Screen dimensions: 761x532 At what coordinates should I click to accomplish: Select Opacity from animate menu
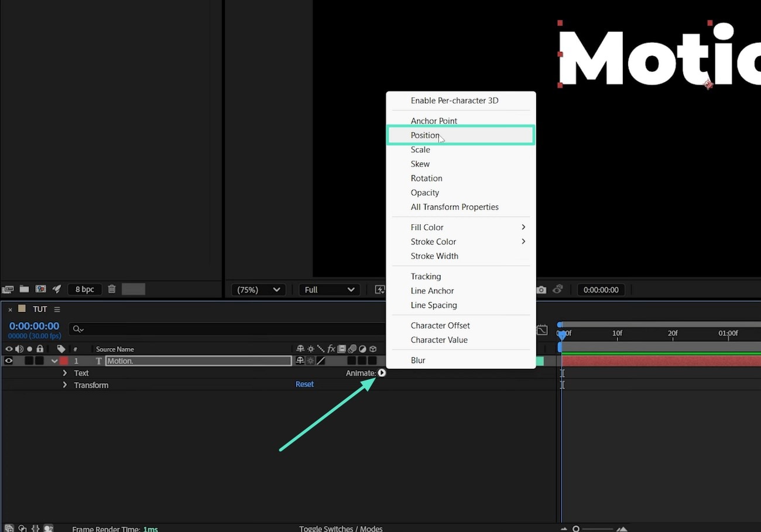point(461,193)
